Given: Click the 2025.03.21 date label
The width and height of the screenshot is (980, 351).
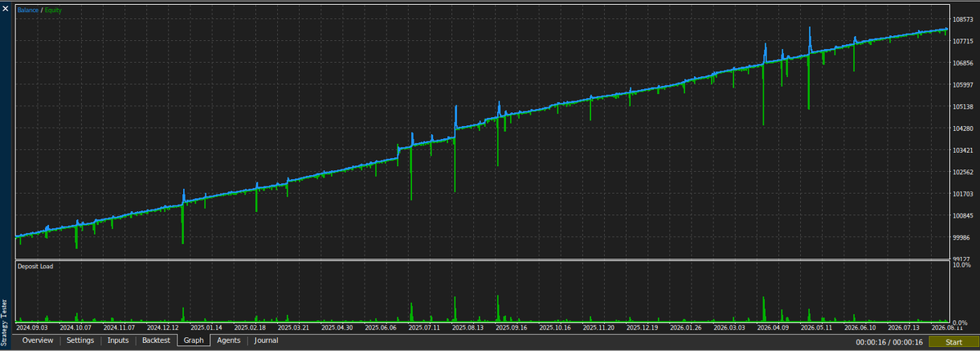Looking at the screenshot, I should (293, 327).
